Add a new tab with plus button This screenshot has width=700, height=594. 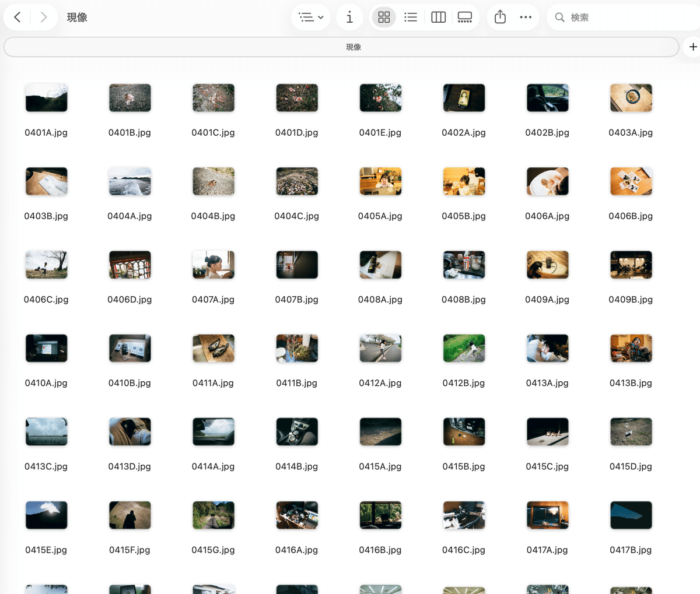pyautogui.click(x=692, y=47)
